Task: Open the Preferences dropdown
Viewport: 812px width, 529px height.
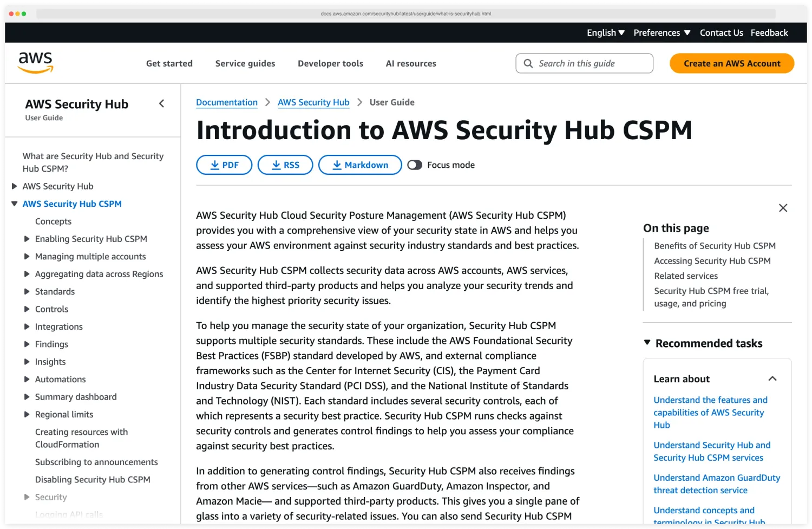Action: pyautogui.click(x=662, y=33)
